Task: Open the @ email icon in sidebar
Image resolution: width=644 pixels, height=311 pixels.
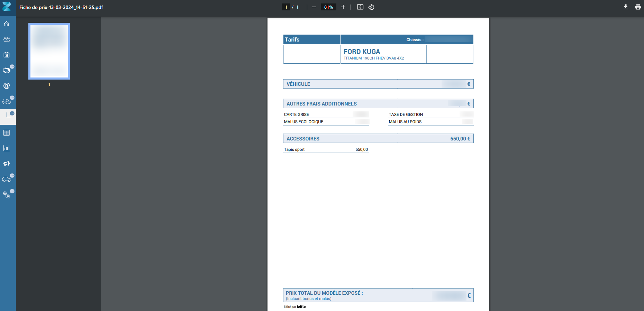Action: (7, 86)
